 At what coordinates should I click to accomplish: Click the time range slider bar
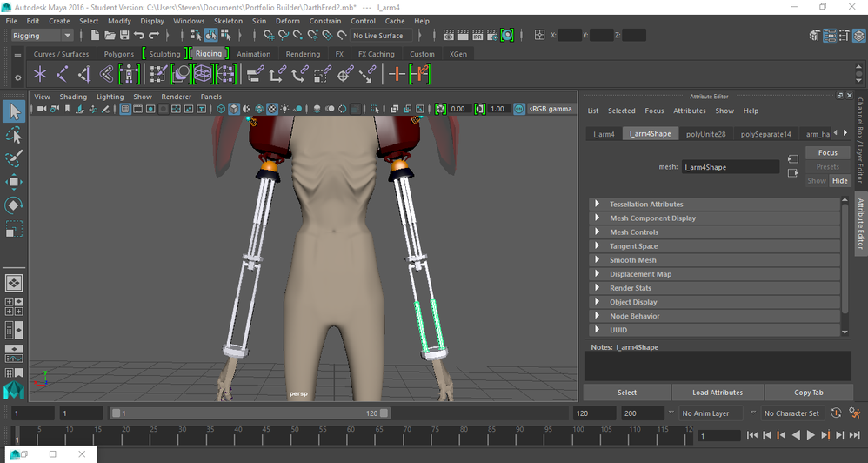click(250, 413)
